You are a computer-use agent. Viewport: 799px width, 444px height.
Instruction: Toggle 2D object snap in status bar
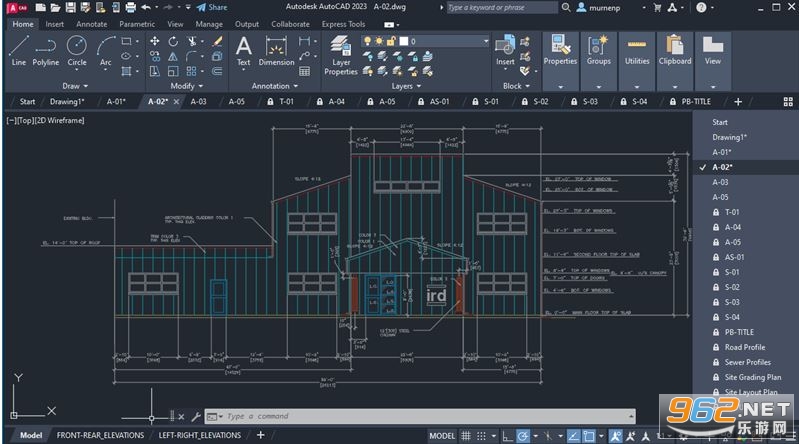(589, 436)
